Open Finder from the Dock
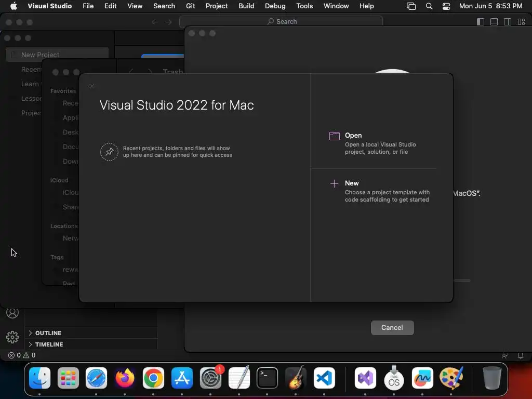532x399 pixels. 39,378
